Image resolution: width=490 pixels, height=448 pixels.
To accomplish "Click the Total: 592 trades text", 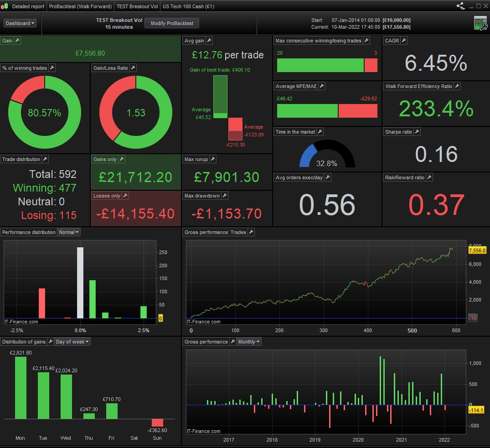I will click(x=53, y=174).
